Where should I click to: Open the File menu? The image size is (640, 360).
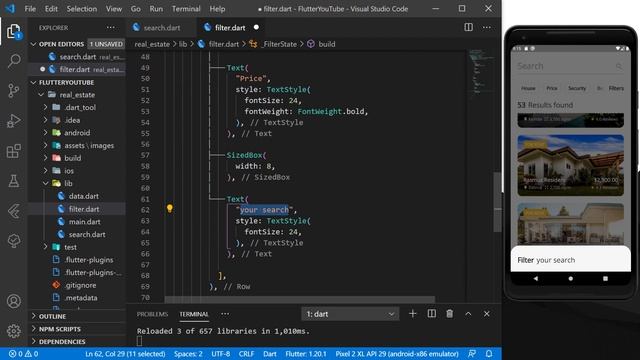(30, 9)
